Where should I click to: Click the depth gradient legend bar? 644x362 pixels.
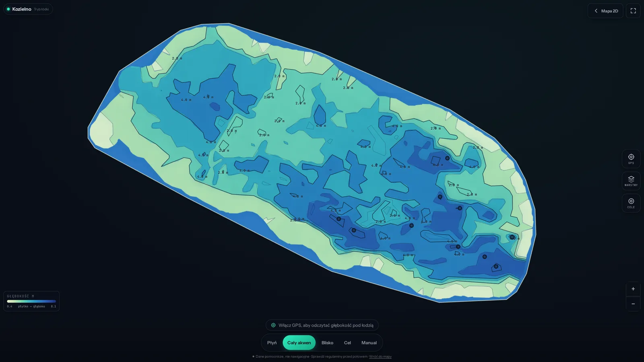click(x=31, y=301)
